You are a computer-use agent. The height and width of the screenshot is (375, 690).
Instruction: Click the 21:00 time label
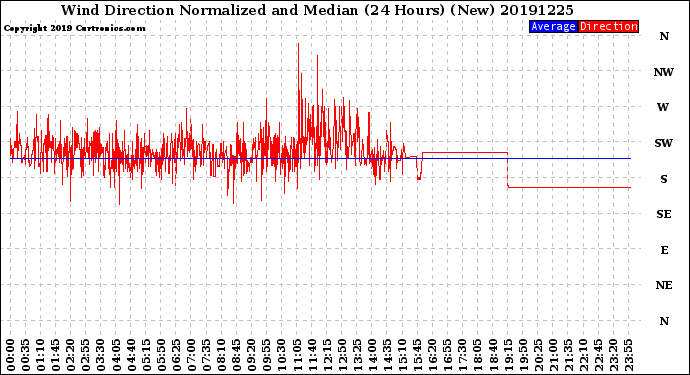[553, 355]
